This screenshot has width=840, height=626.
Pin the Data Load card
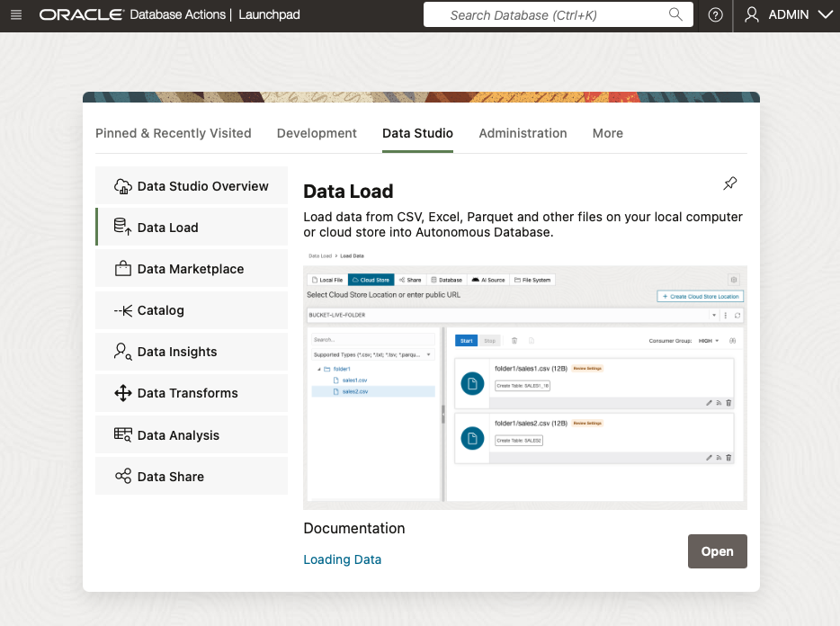(x=729, y=183)
